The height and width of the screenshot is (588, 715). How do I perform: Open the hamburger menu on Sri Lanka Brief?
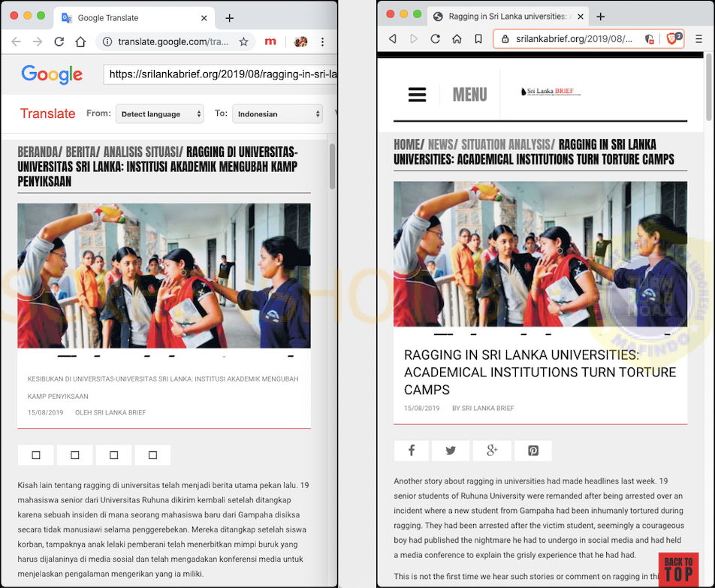point(418,95)
